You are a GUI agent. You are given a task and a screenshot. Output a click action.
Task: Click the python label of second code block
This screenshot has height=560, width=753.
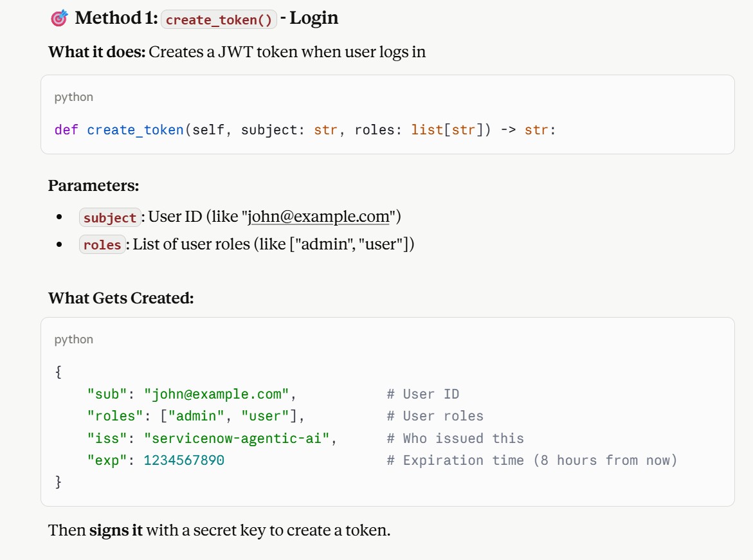pyautogui.click(x=73, y=339)
